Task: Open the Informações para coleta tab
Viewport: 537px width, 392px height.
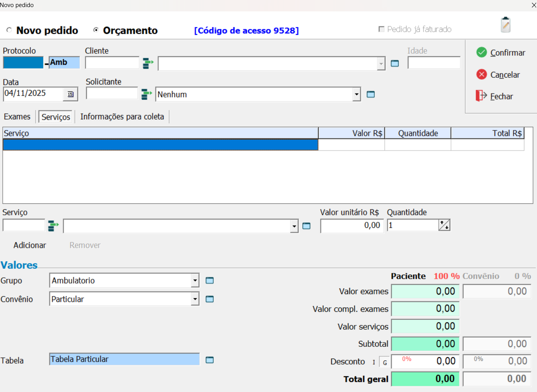Action: (x=122, y=117)
